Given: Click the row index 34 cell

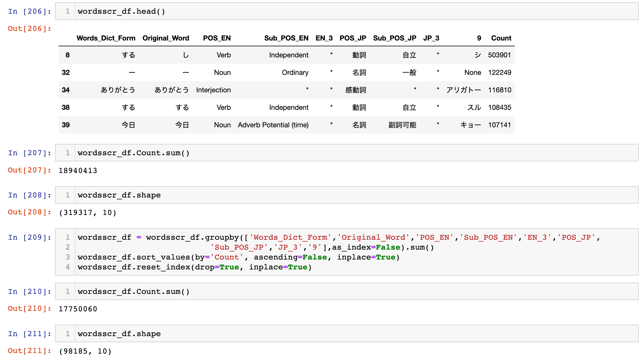Looking at the screenshot, I should click(x=66, y=90).
